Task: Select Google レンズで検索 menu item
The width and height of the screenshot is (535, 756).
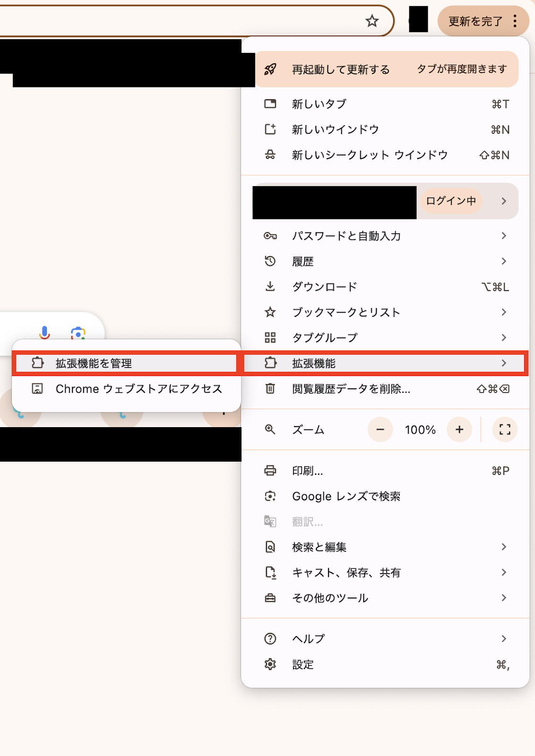Action: tap(385, 496)
